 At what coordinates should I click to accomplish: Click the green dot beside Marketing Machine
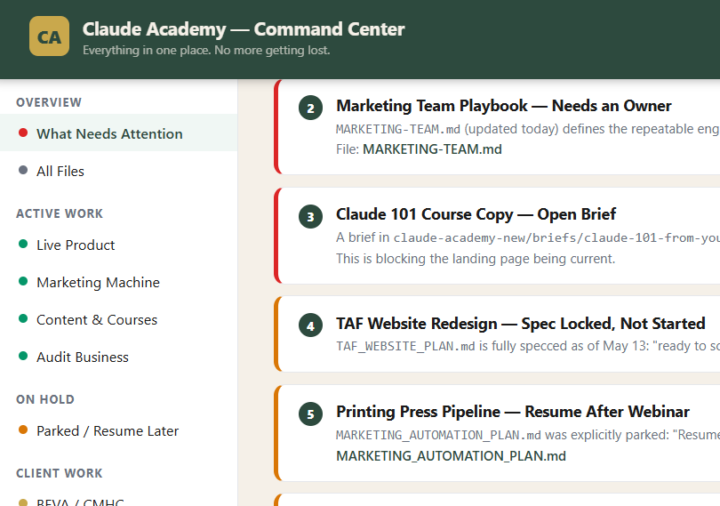pyautogui.click(x=23, y=281)
